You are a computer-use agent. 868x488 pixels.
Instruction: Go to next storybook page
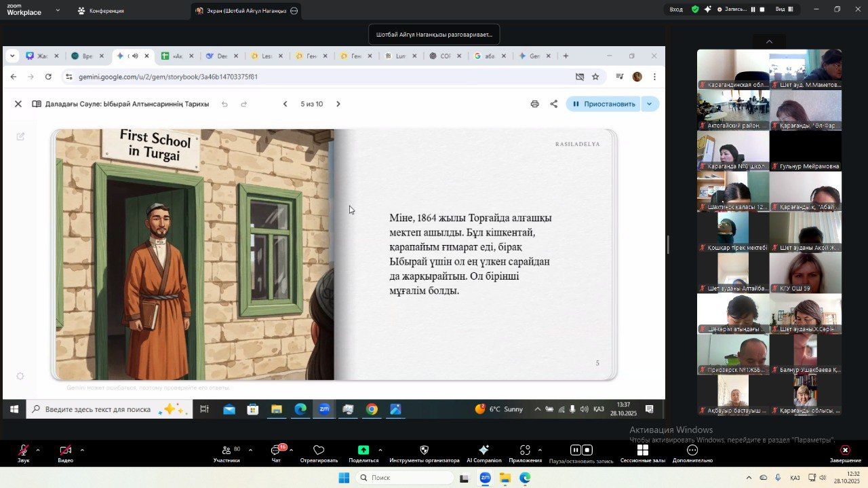[x=338, y=104]
